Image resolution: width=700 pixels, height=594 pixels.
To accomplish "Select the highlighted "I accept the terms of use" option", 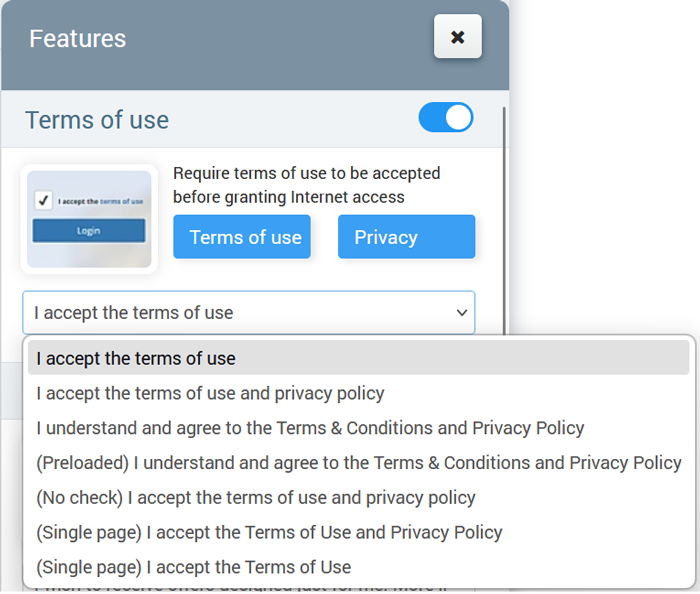I will (x=136, y=358).
